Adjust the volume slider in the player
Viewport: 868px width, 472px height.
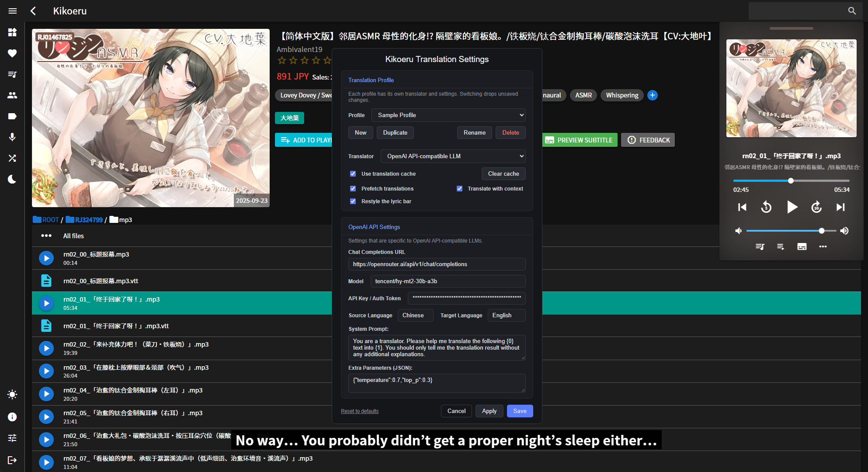pos(792,231)
